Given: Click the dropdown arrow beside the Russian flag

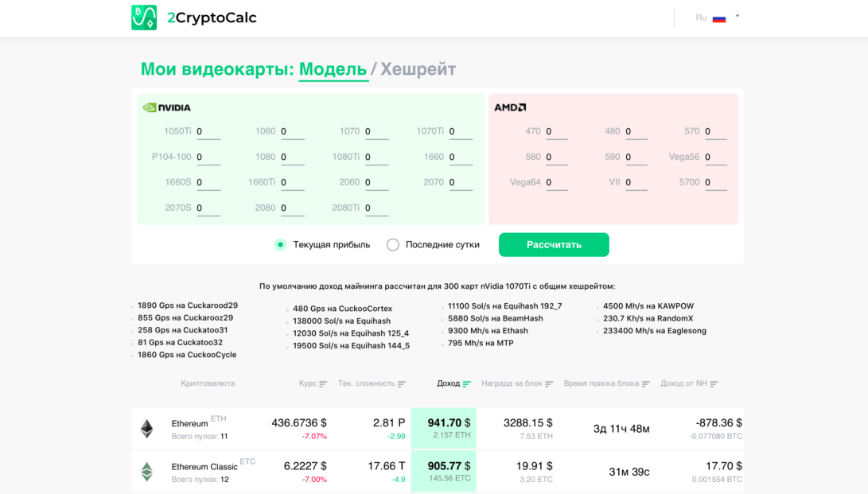Looking at the screenshot, I should [x=737, y=15].
